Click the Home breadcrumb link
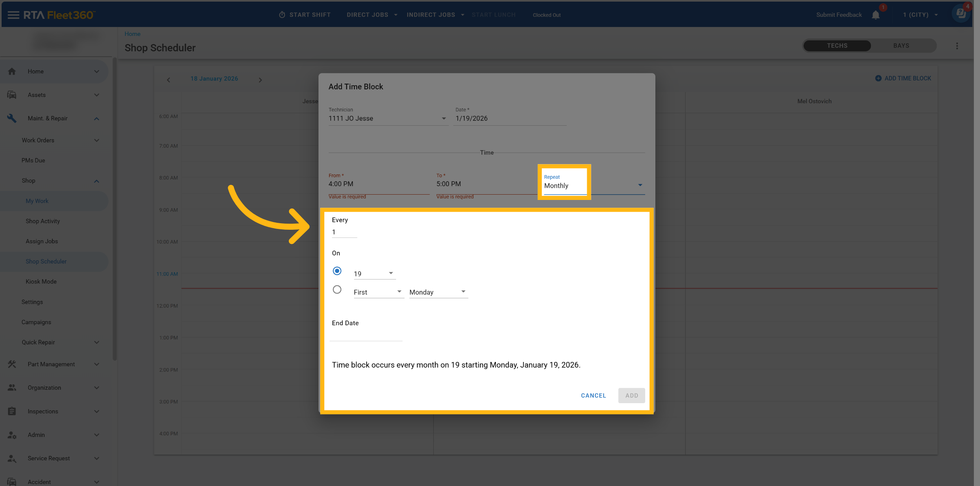This screenshot has height=486, width=980. (132, 34)
